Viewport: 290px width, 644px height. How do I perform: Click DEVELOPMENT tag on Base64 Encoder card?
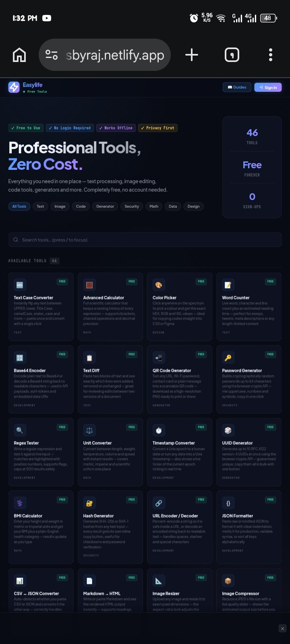25,405
